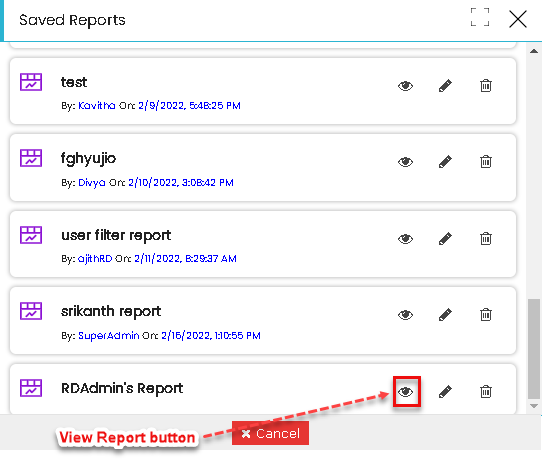542x464 pixels.
Task: Delete the user filter report via its trash icon
Action: (486, 239)
